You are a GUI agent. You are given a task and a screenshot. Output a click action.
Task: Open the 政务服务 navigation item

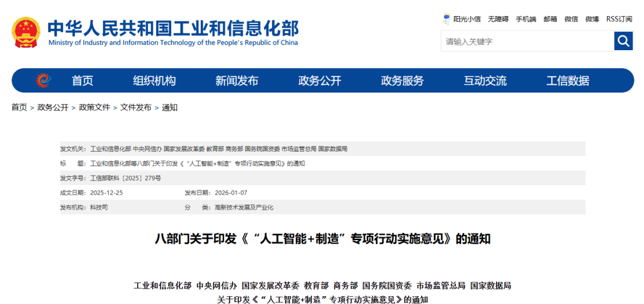pyautogui.click(x=402, y=81)
